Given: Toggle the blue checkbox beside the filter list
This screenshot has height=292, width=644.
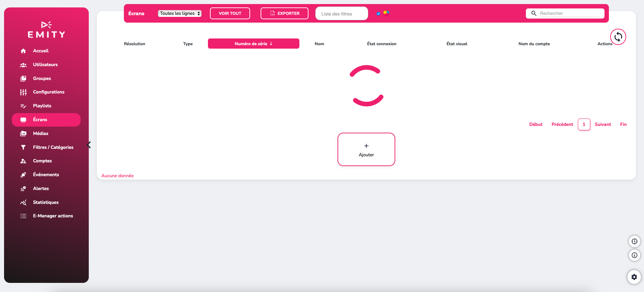Looking at the screenshot, I should pos(378,14).
